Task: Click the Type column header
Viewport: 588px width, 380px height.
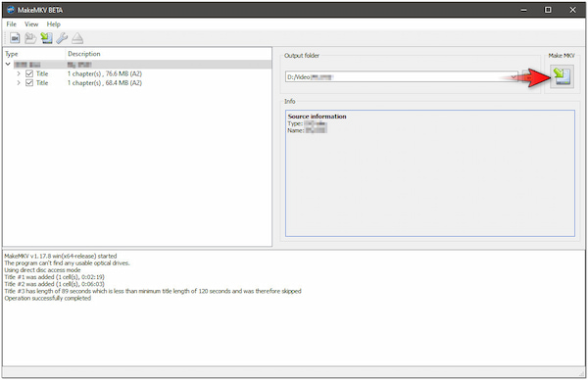Action: pyautogui.click(x=34, y=54)
